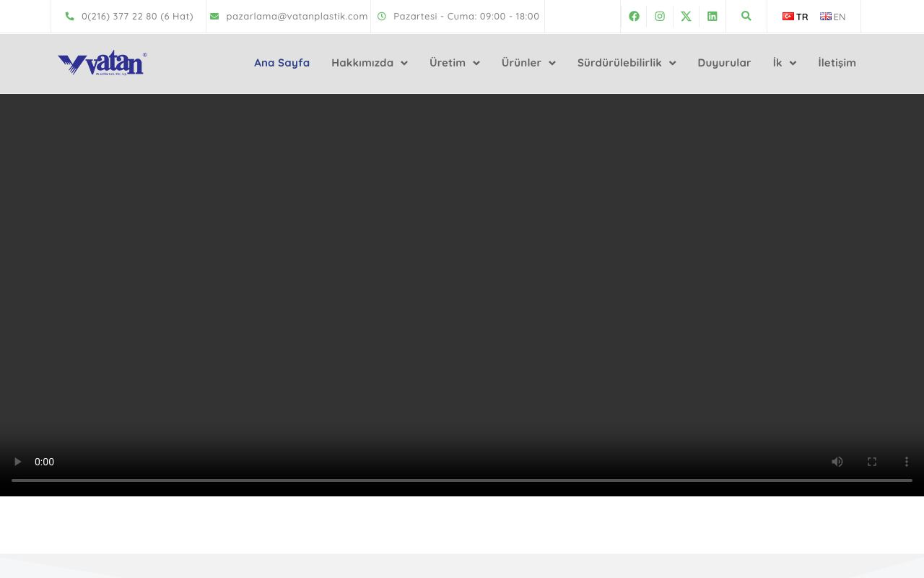Click the video progress seek bar
Image resolution: width=924 pixels, height=578 pixels.
click(x=462, y=480)
